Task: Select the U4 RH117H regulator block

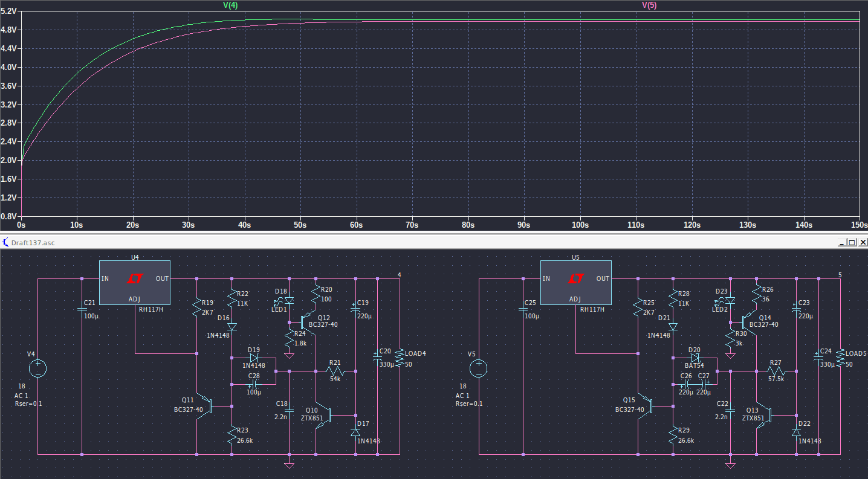Action: [134, 283]
